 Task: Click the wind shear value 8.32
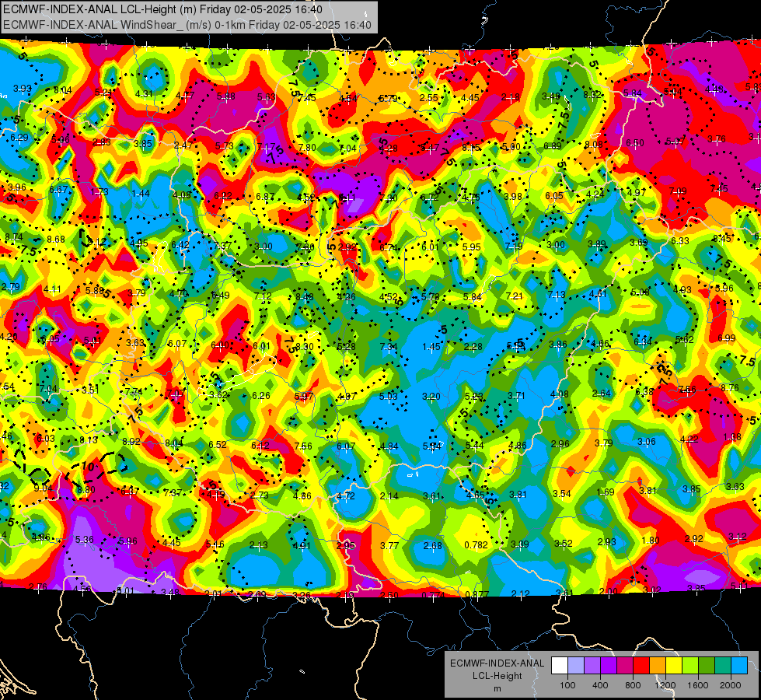click(x=592, y=94)
